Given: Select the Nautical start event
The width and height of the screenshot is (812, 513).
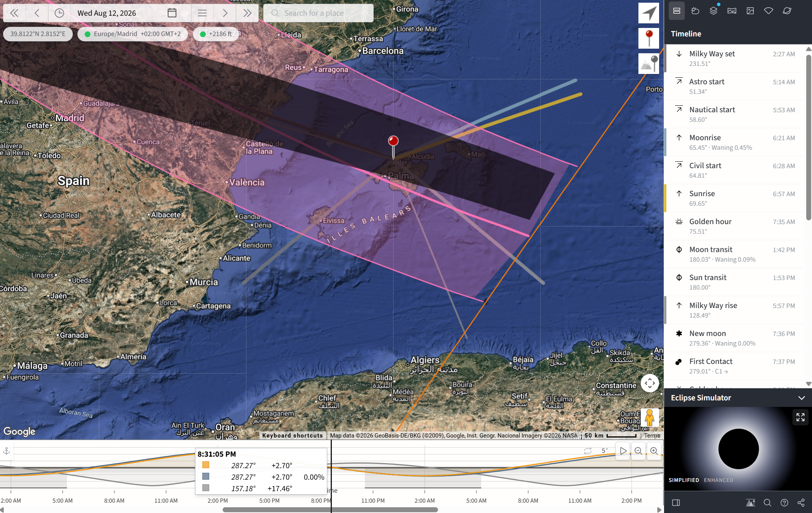Looking at the screenshot, I should (734, 114).
